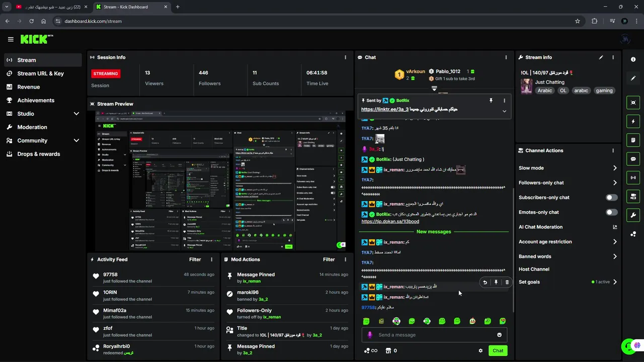Open Channel Actions three-dot menu
The width and height of the screenshot is (644, 362).
pyautogui.click(x=613, y=150)
